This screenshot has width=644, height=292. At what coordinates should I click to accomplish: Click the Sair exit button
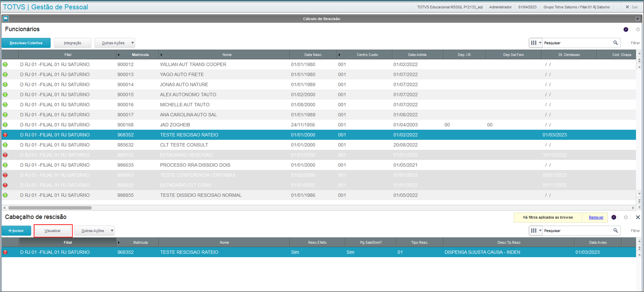point(632,7)
